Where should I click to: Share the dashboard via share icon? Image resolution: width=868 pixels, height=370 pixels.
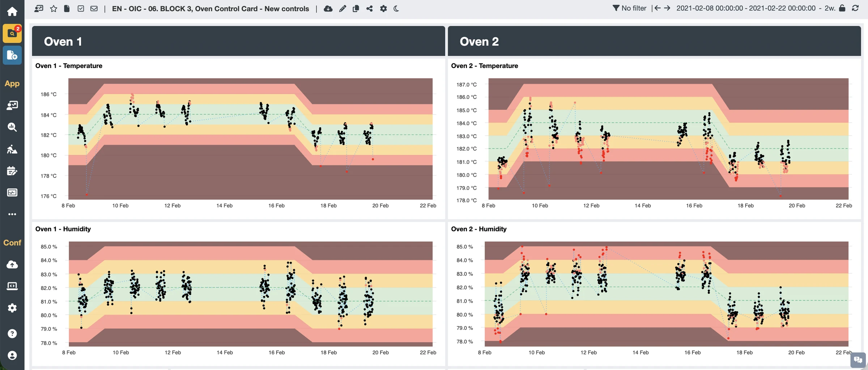pyautogui.click(x=369, y=8)
